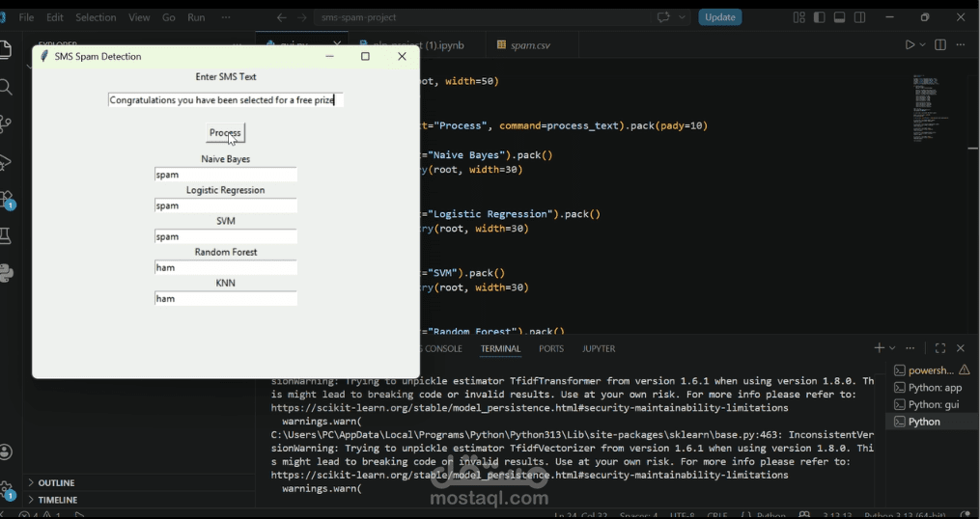This screenshot has width=980, height=519.
Task: Go back using the title bar arrow
Action: click(x=282, y=17)
